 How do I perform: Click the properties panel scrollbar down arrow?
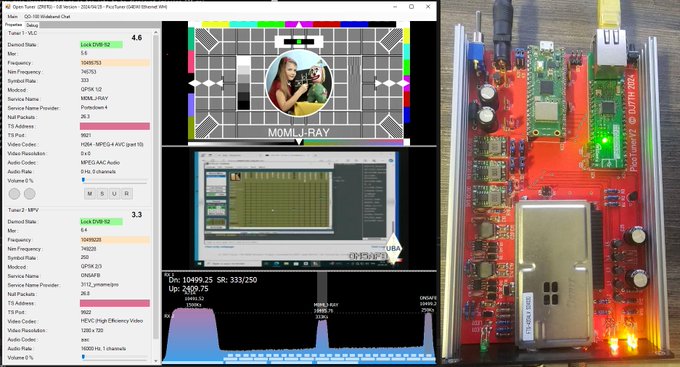156,360
